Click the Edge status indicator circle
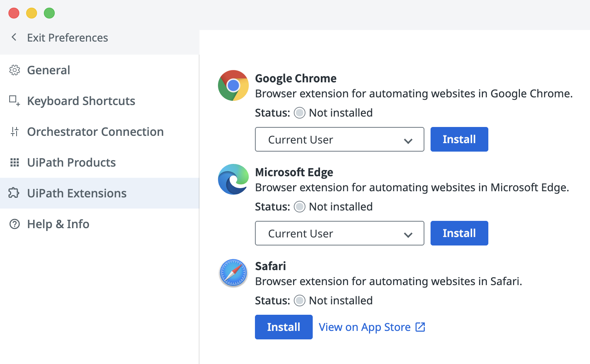Screen dimensions: 590x364 300,207
